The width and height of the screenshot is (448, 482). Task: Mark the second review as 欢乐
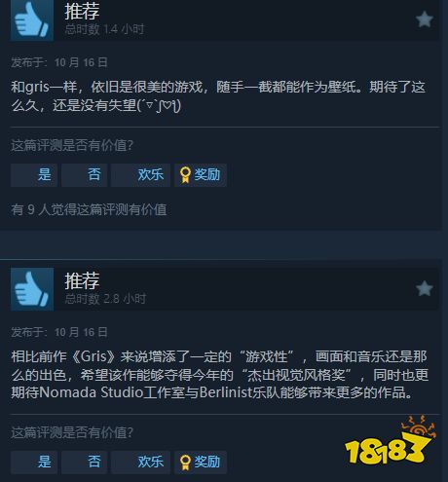(140, 462)
